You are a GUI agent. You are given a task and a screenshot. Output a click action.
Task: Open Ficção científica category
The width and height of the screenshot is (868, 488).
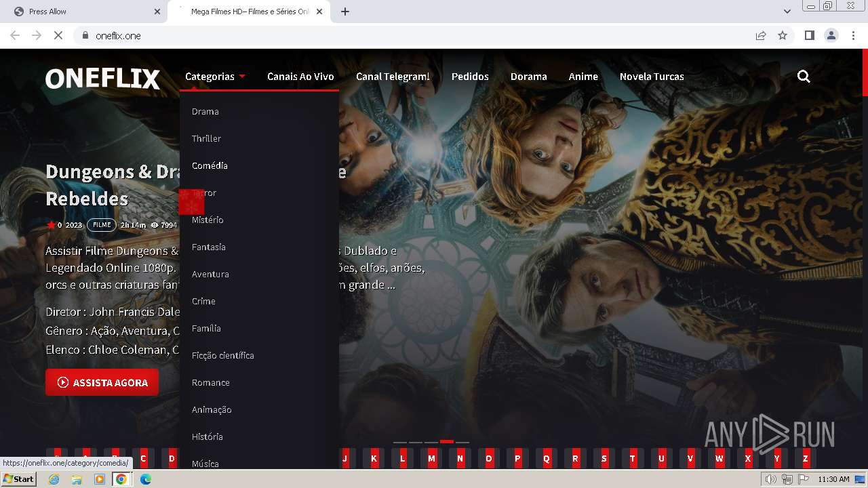(222, 355)
